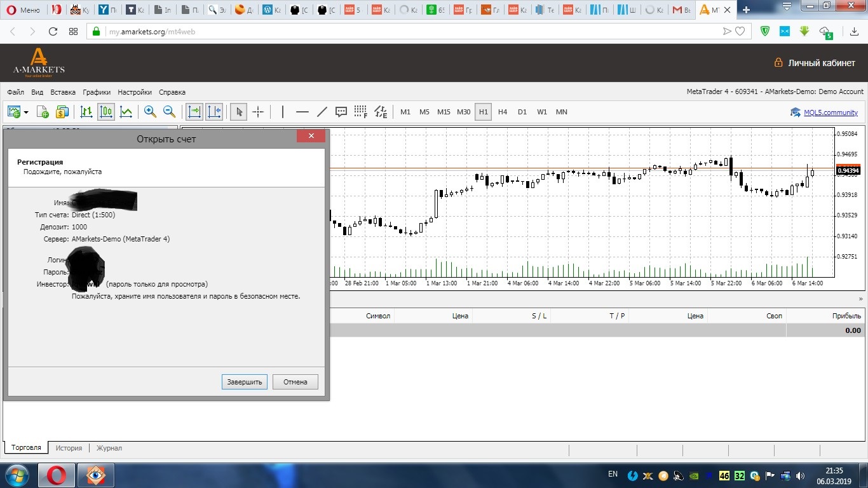Open a new browser tab
Viewport: 868px width, 488px height.
tap(746, 10)
